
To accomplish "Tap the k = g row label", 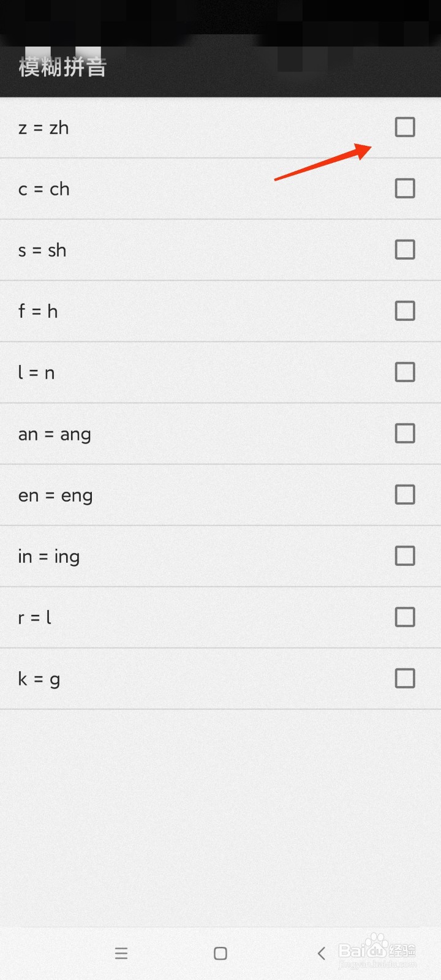I will click(39, 679).
